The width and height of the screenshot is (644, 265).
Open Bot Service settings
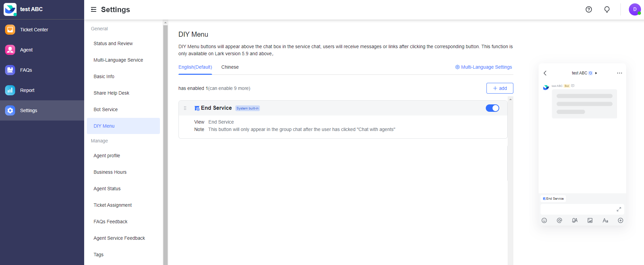(123, 109)
